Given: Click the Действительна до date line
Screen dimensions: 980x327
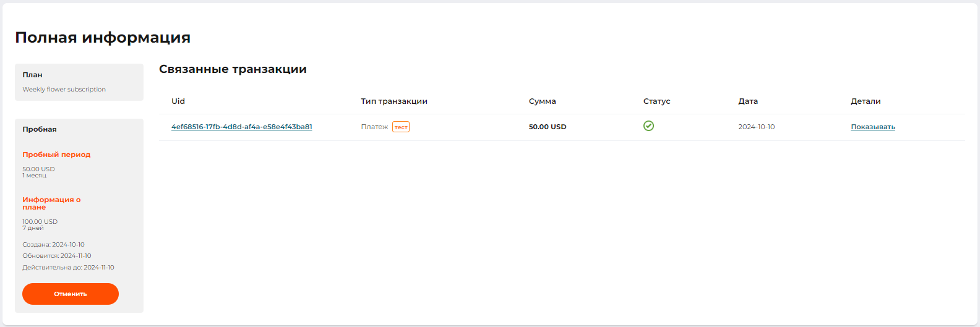Looking at the screenshot, I should coord(68,268).
